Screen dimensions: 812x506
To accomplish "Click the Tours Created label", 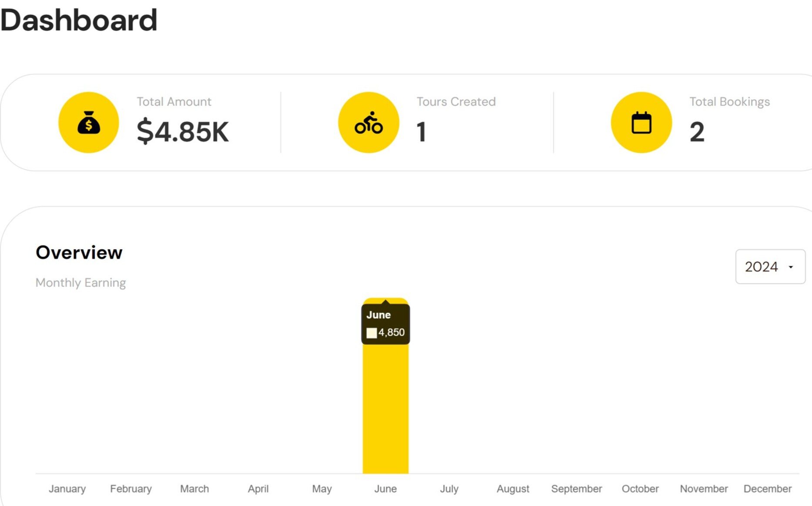I will pyautogui.click(x=456, y=101).
